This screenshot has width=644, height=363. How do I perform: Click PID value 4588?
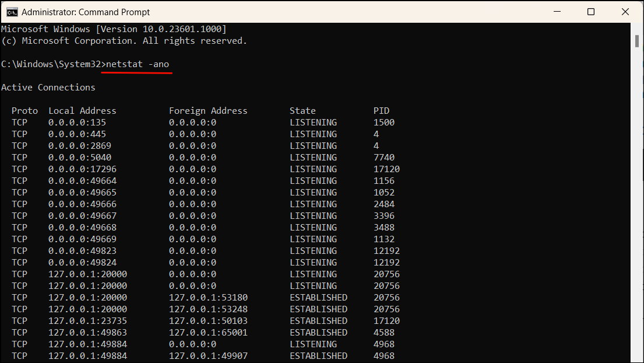click(x=384, y=333)
